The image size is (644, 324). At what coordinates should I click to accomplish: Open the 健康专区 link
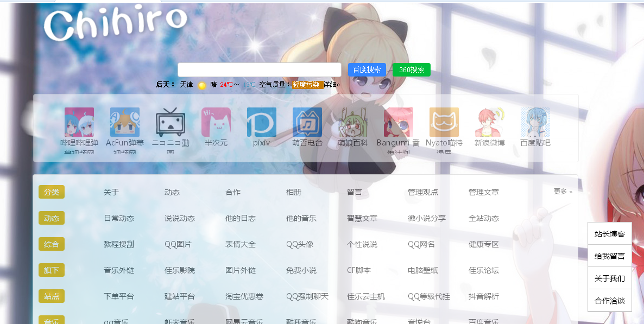tap(483, 244)
